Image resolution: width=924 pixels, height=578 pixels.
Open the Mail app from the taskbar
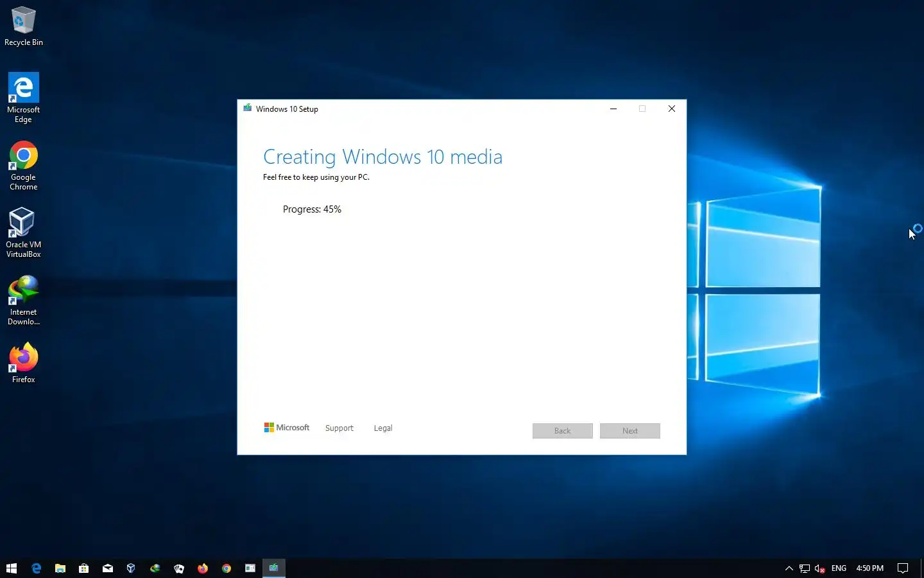coord(107,568)
